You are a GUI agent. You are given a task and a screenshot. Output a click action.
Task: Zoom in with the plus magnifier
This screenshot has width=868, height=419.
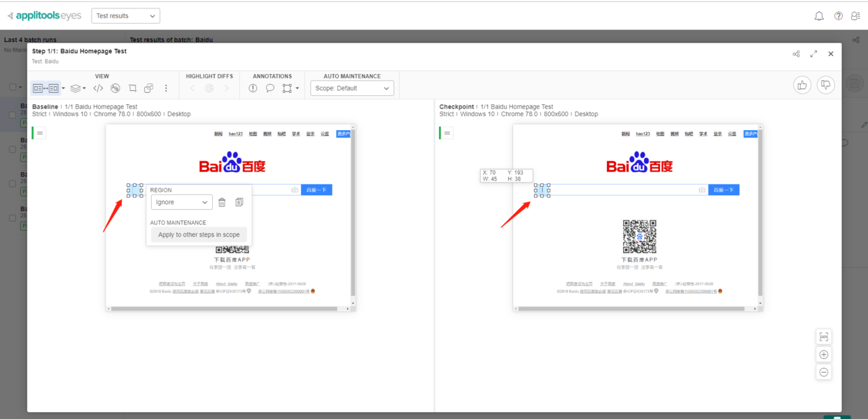824,355
